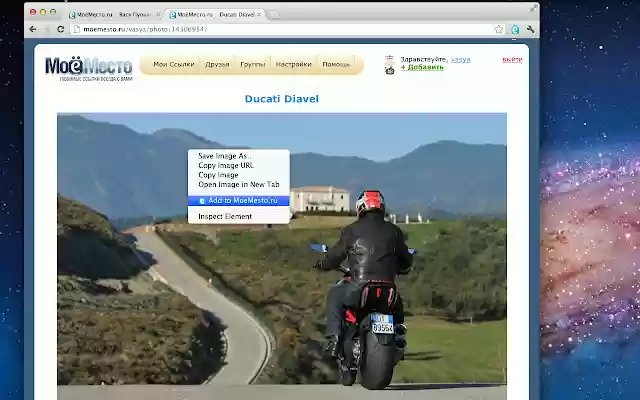Open a new tab with the tab button
The image size is (640, 400).
(x=273, y=15)
